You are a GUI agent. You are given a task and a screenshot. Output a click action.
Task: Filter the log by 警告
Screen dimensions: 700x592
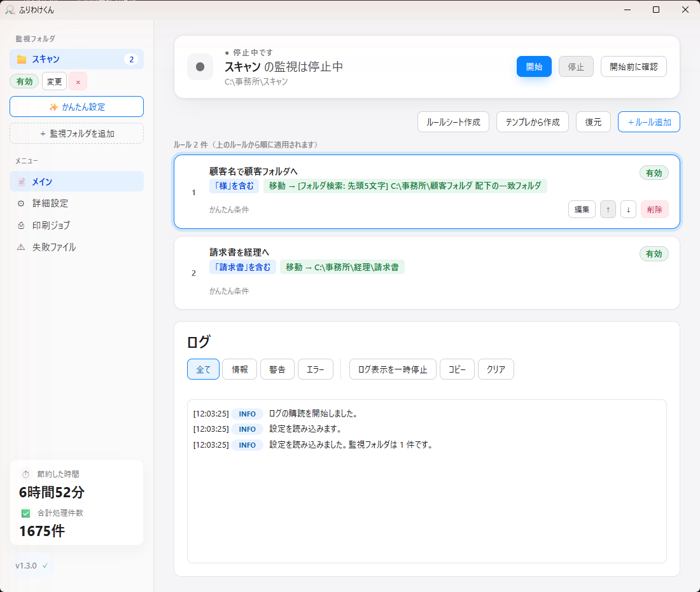pyautogui.click(x=277, y=369)
